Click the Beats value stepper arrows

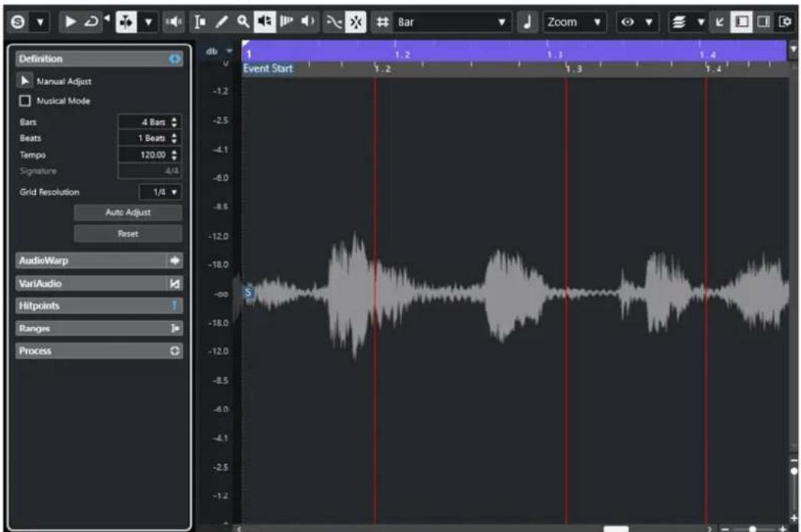coord(174,139)
